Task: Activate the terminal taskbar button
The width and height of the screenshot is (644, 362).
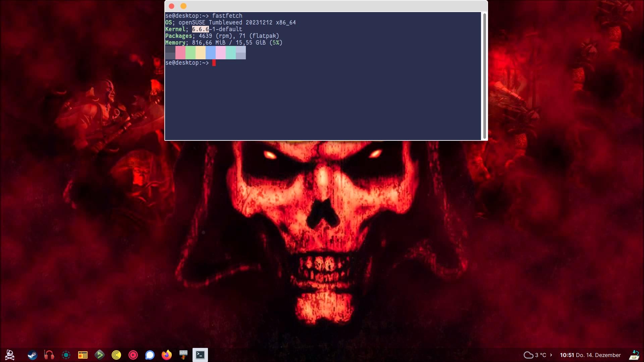Action: tap(200, 355)
